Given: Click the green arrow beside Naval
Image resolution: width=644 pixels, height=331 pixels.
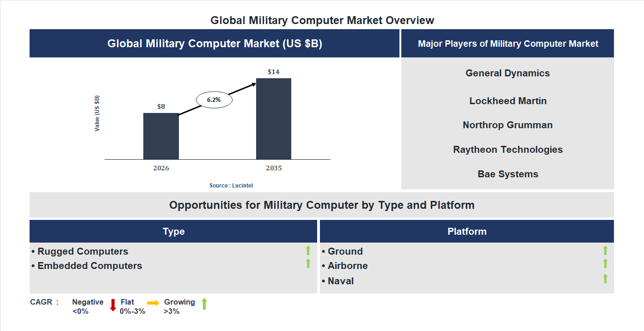Looking at the screenshot, I should point(605,279).
